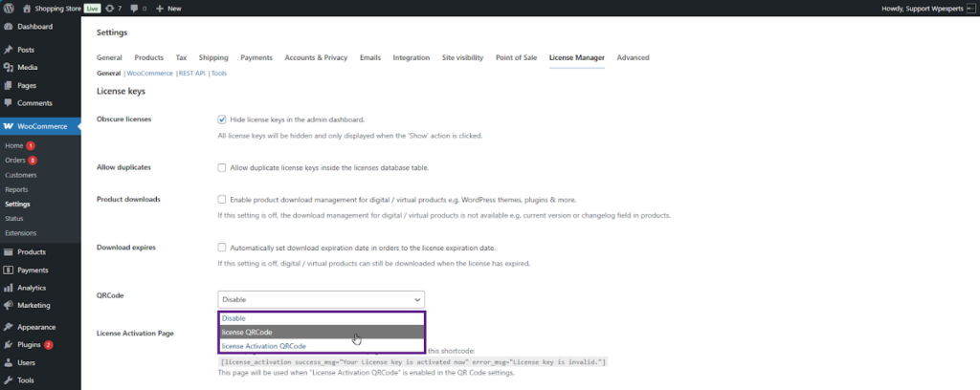Click the Products box icon in sidebar
Viewport: 980px width, 390px height.
pos(9,252)
